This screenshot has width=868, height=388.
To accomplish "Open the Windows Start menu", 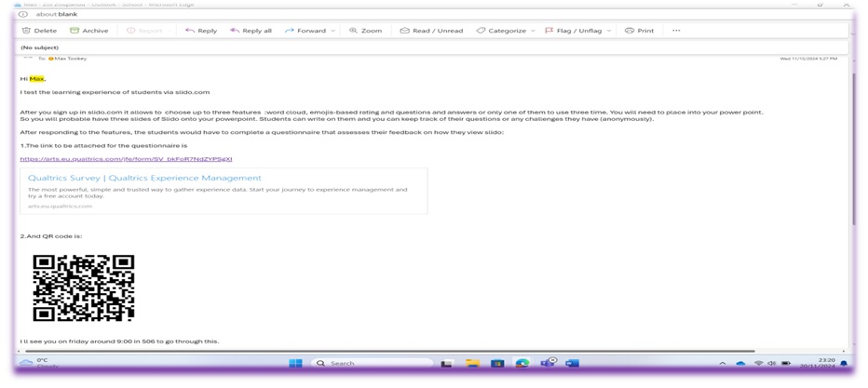I will pos(295,363).
